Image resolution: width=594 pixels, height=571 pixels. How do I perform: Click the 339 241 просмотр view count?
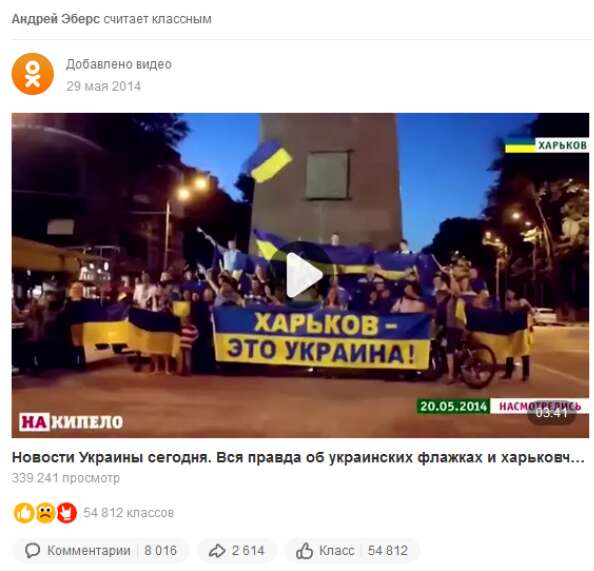pos(66,478)
